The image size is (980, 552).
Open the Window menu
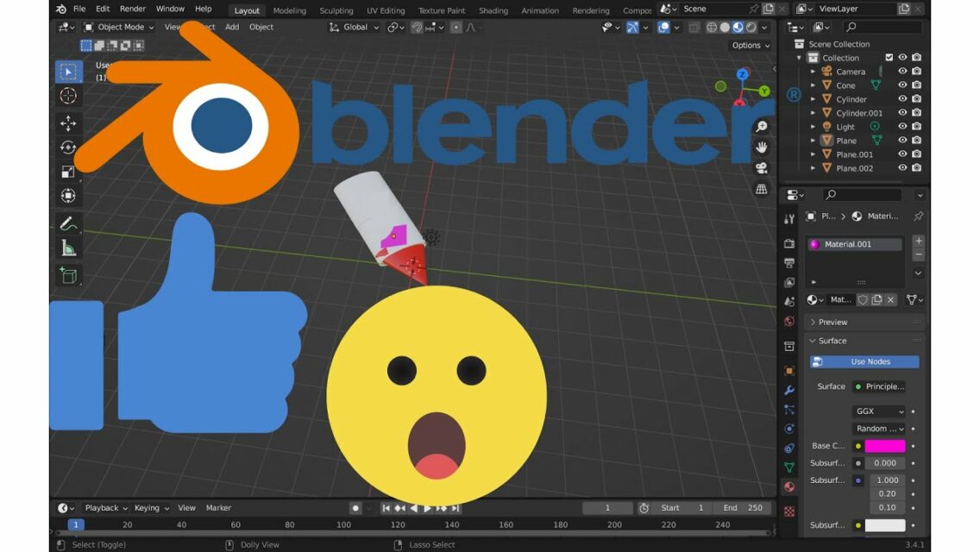pyautogui.click(x=170, y=9)
